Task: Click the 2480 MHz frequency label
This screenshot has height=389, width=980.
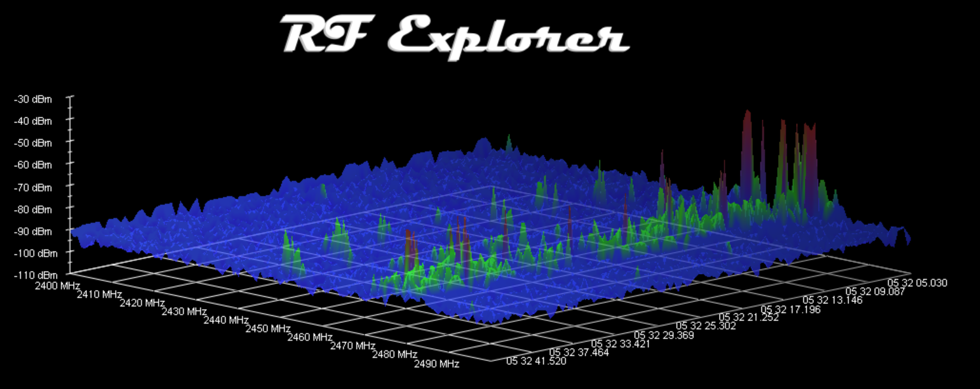Action: tap(395, 355)
